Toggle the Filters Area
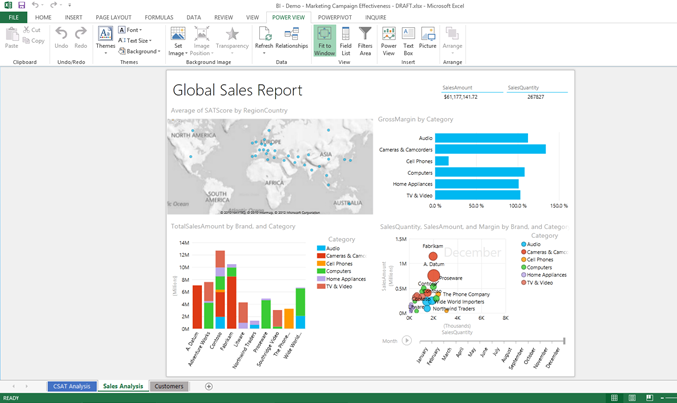The width and height of the screenshot is (677, 403). pos(365,41)
